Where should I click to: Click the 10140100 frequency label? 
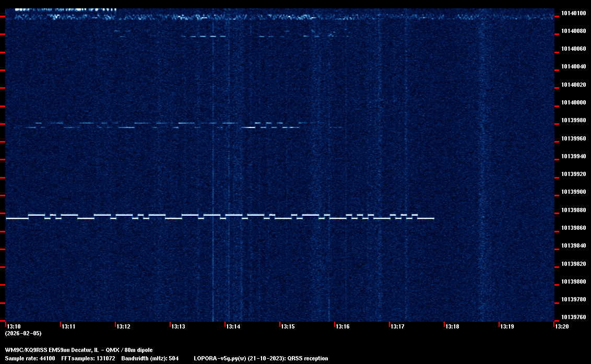pyautogui.click(x=573, y=13)
